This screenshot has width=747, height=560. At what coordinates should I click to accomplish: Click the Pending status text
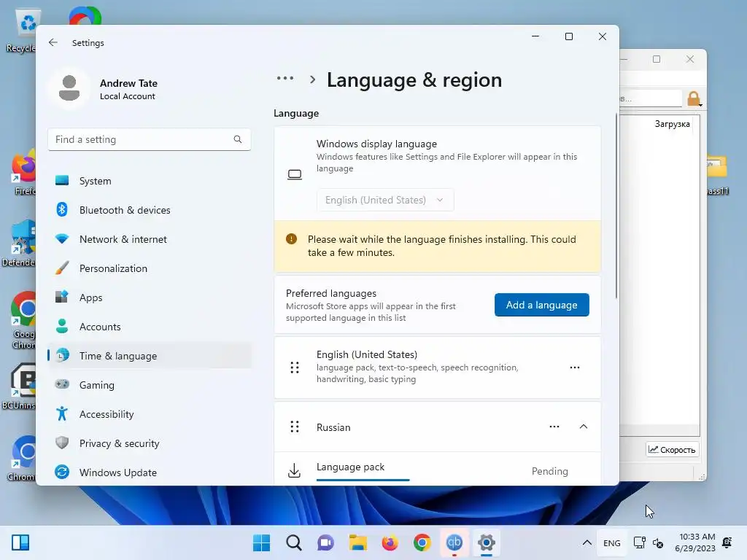pos(550,471)
